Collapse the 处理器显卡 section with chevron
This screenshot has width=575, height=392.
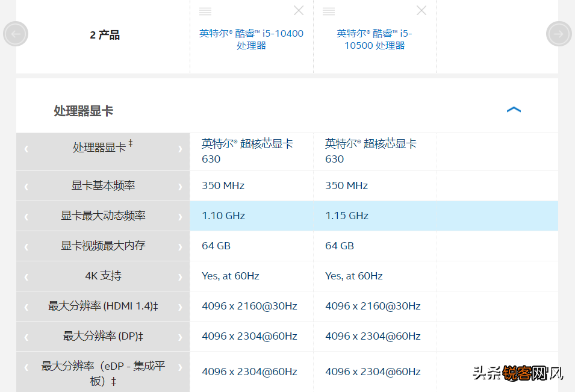(514, 110)
